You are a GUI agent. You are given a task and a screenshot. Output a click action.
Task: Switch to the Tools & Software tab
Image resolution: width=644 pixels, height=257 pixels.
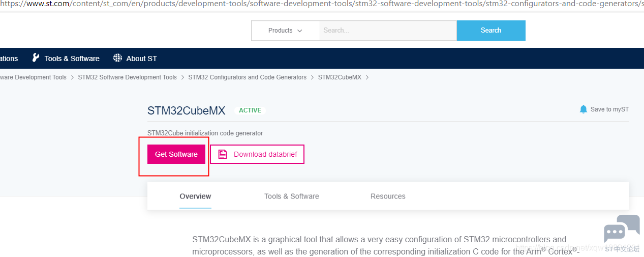pyautogui.click(x=292, y=196)
